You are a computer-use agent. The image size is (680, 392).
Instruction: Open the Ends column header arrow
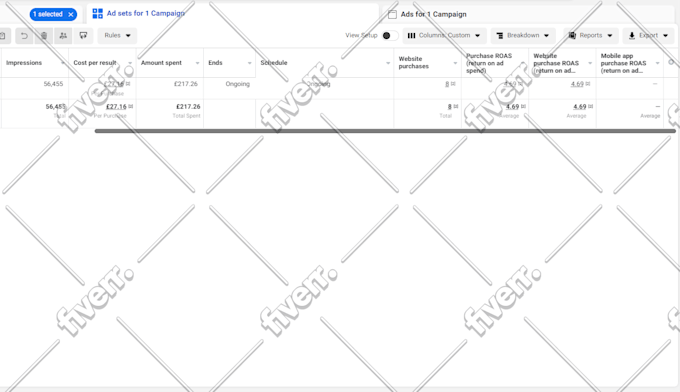(249, 63)
